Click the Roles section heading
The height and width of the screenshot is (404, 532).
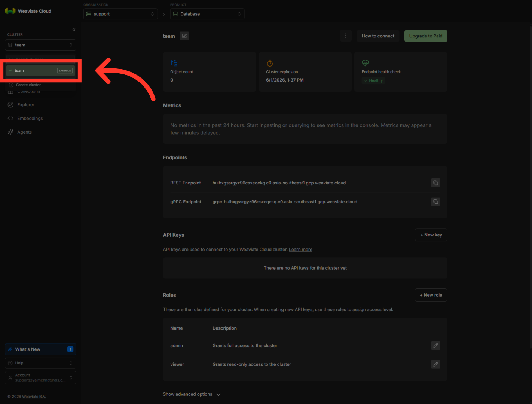point(169,295)
